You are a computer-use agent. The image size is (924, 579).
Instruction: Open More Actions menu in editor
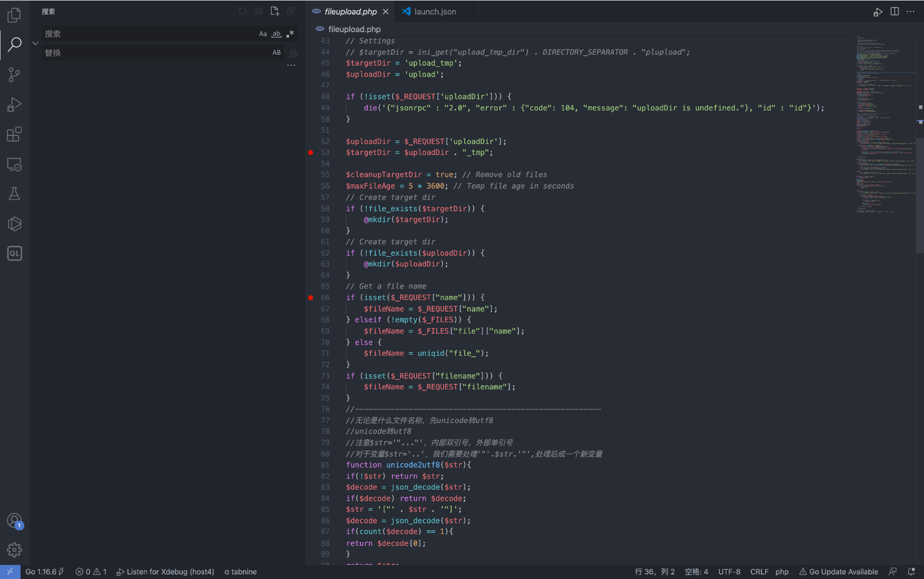tap(910, 12)
